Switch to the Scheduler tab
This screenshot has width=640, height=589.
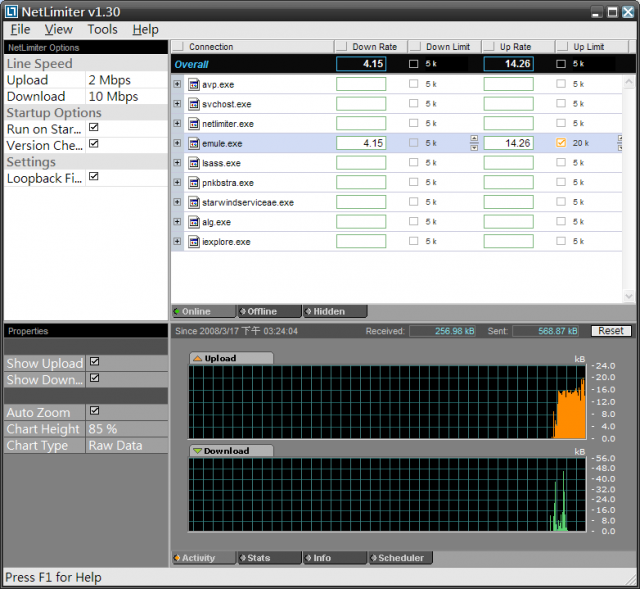tap(400, 558)
